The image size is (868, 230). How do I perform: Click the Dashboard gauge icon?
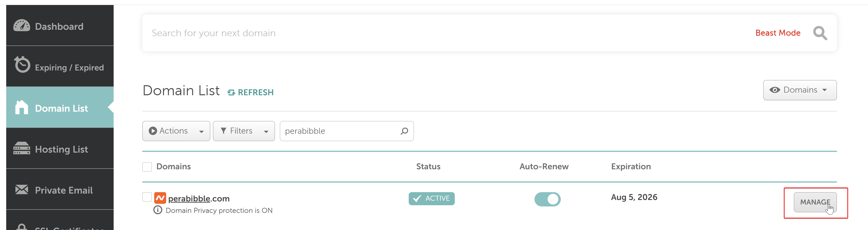coord(21,26)
